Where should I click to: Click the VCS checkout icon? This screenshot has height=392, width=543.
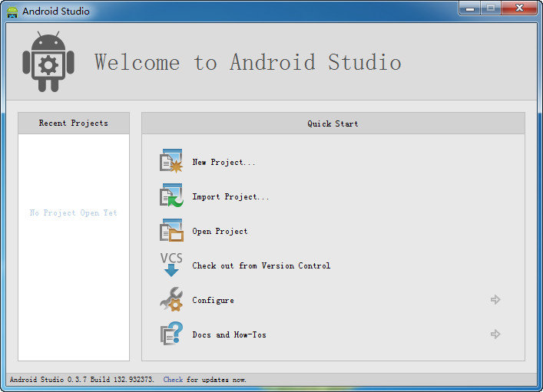coord(171,265)
